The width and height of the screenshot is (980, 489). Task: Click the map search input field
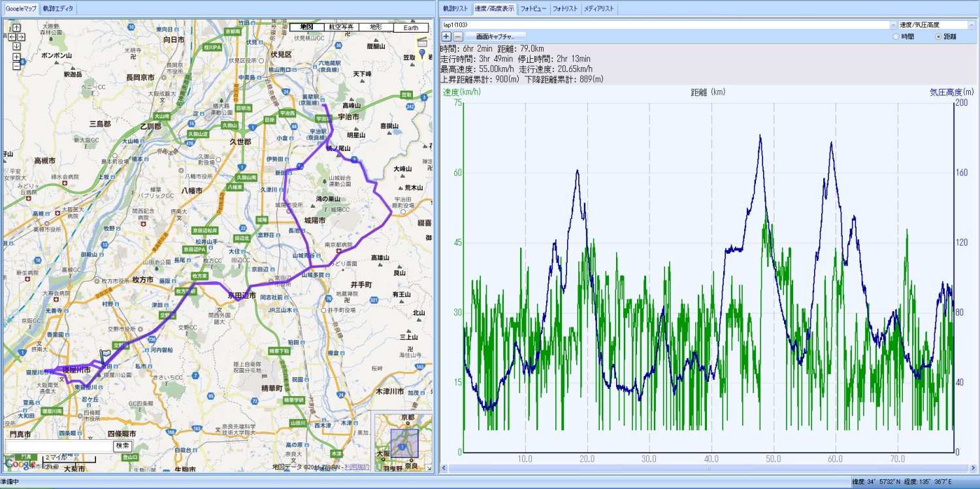point(59,446)
